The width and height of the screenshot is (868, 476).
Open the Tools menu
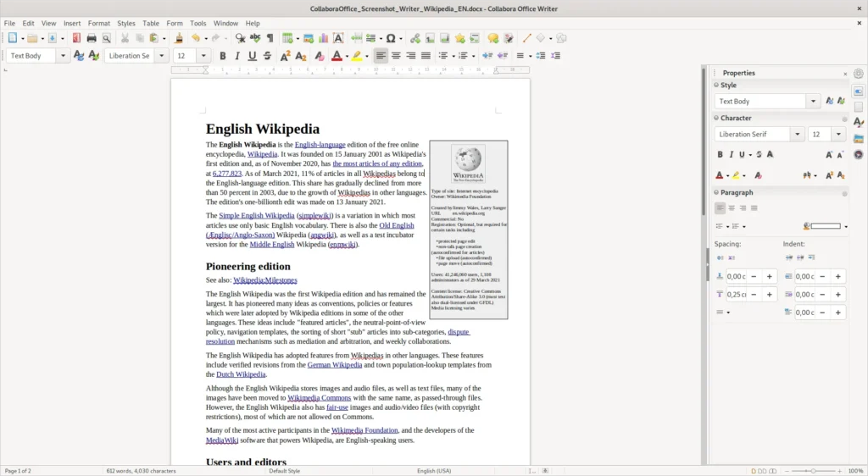(198, 23)
